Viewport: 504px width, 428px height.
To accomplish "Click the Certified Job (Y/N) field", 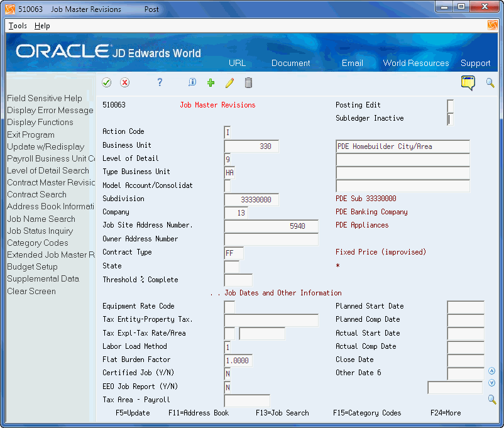I will tap(227, 374).
